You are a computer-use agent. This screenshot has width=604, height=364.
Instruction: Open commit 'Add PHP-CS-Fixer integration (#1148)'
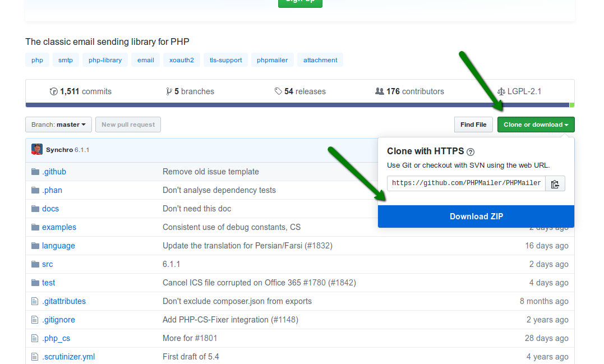pos(230,320)
